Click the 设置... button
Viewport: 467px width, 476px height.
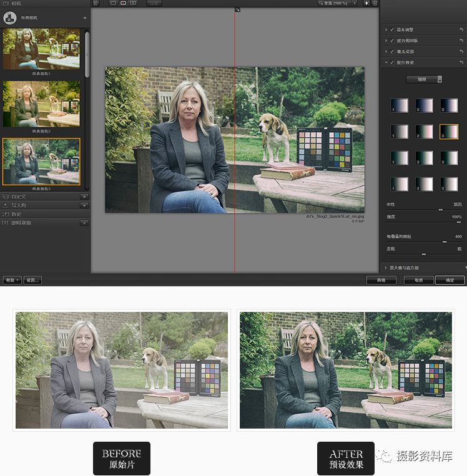[32, 280]
